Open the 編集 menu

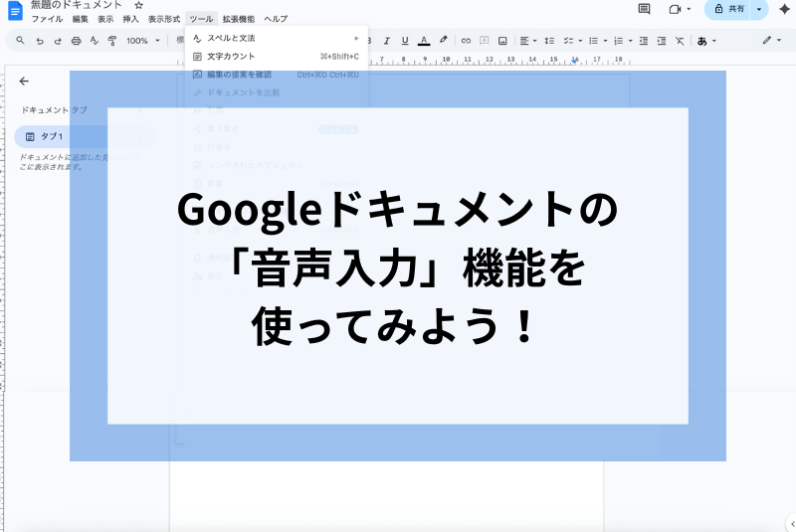click(81, 19)
